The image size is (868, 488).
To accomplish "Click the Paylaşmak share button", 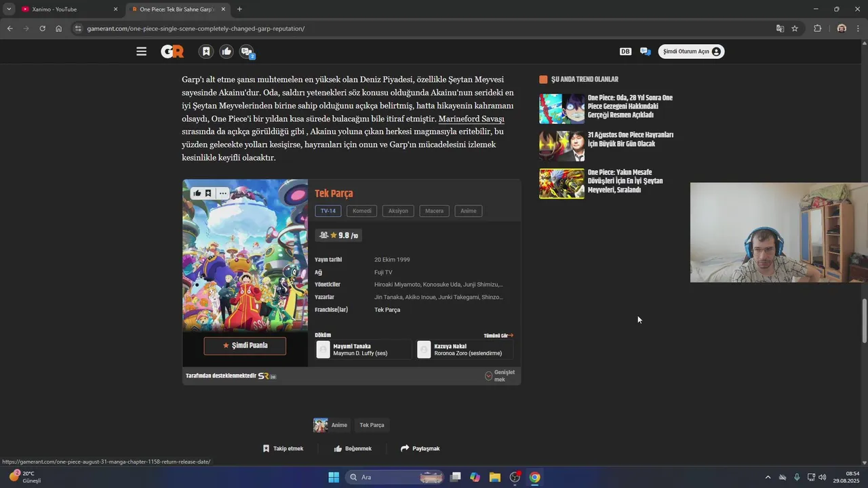I will (420, 449).
